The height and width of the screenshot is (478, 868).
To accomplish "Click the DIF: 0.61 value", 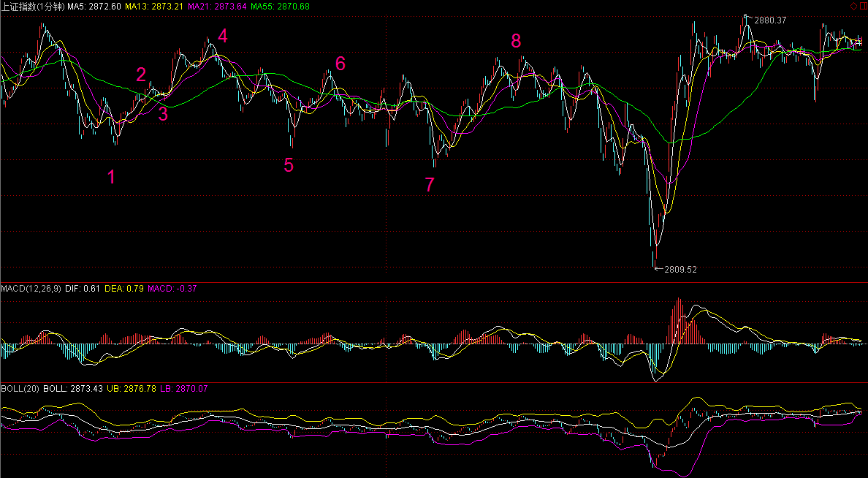I will point(83,289).
